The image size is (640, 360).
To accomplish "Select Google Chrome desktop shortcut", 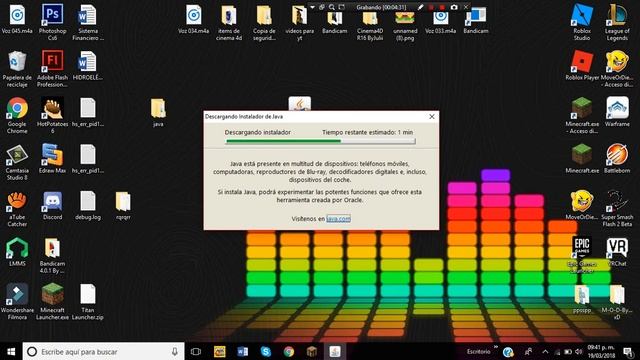I will [17, 115].
